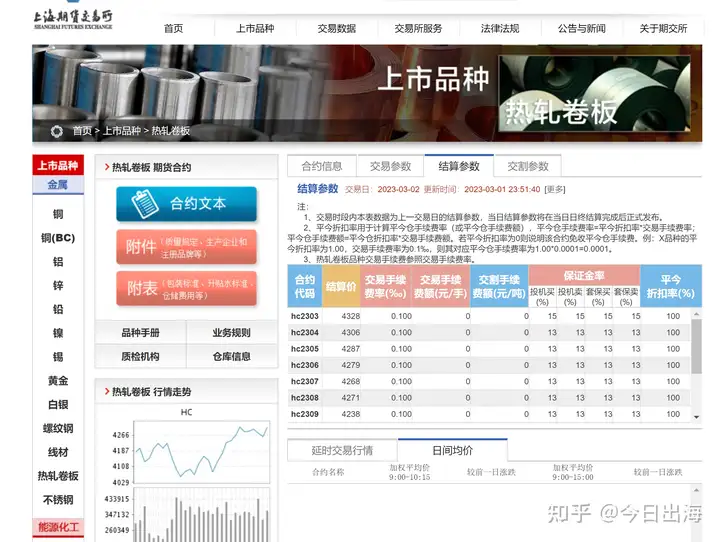Open the 法律法规 navigation menu
720x542 pixels.
[x=500, y=28]
